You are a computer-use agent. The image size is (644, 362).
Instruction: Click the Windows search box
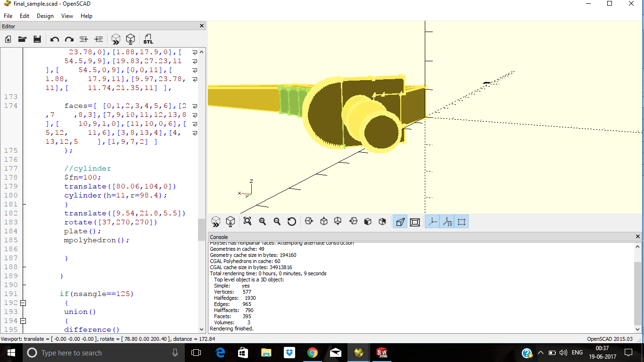(x=94, y=353)
